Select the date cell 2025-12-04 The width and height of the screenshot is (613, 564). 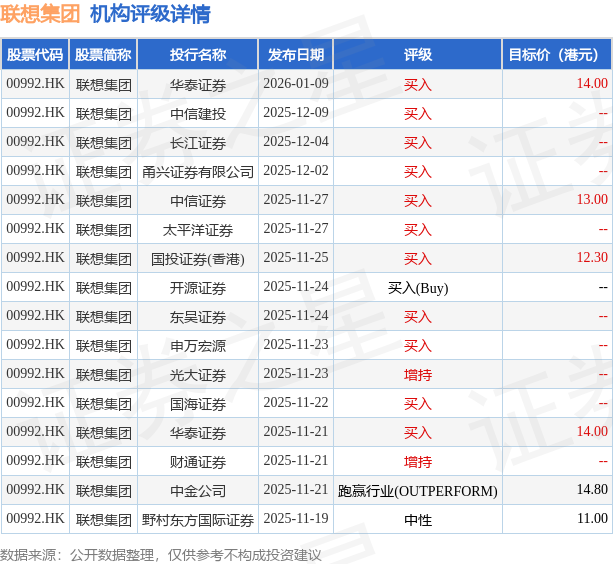tap(296, 141)
